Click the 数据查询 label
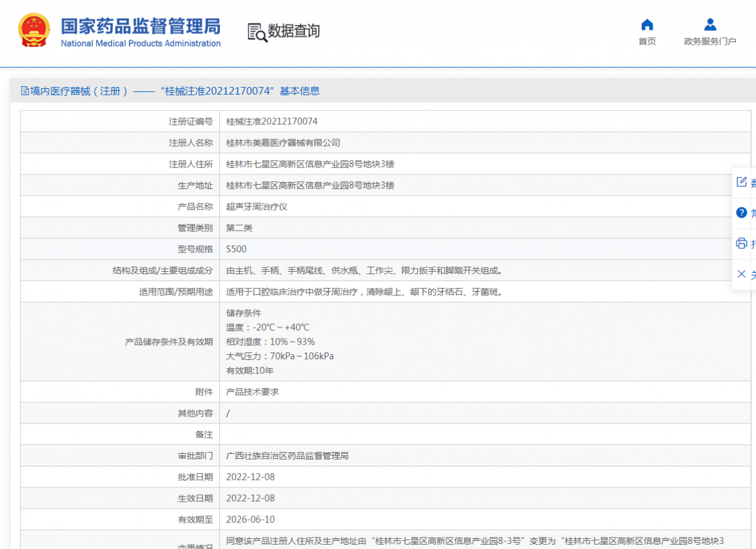 [x=294, y=31]
